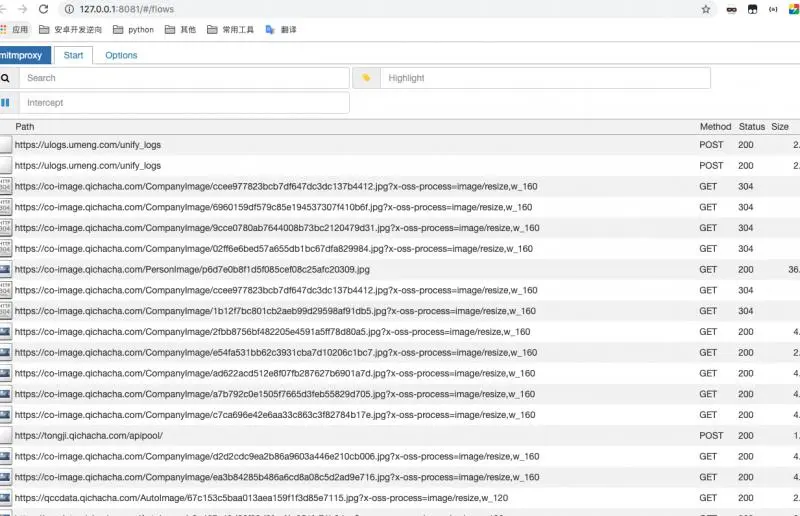
Task: Click image icon of qccdata AutoImage flow
Action: (5, 498)
